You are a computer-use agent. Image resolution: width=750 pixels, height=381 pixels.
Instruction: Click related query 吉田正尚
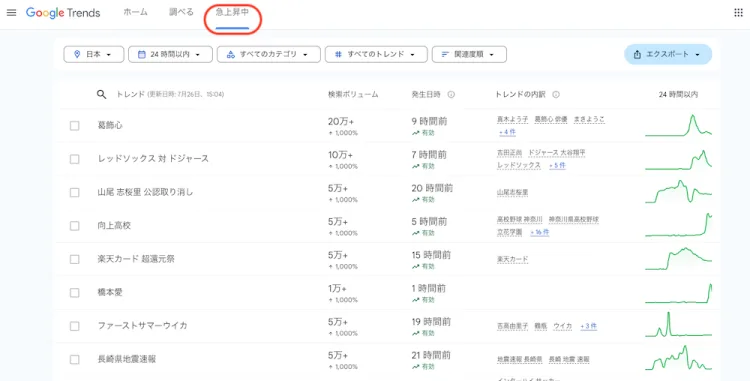coord(509,153)
